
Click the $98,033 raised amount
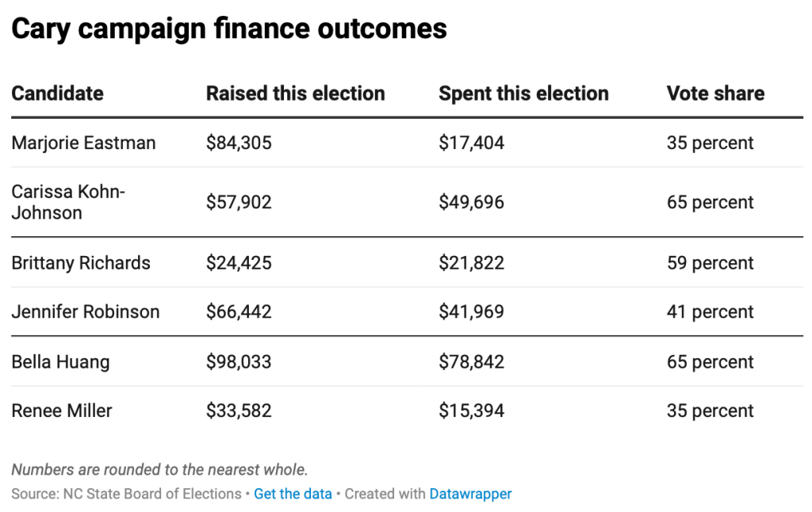coord(239,362)
